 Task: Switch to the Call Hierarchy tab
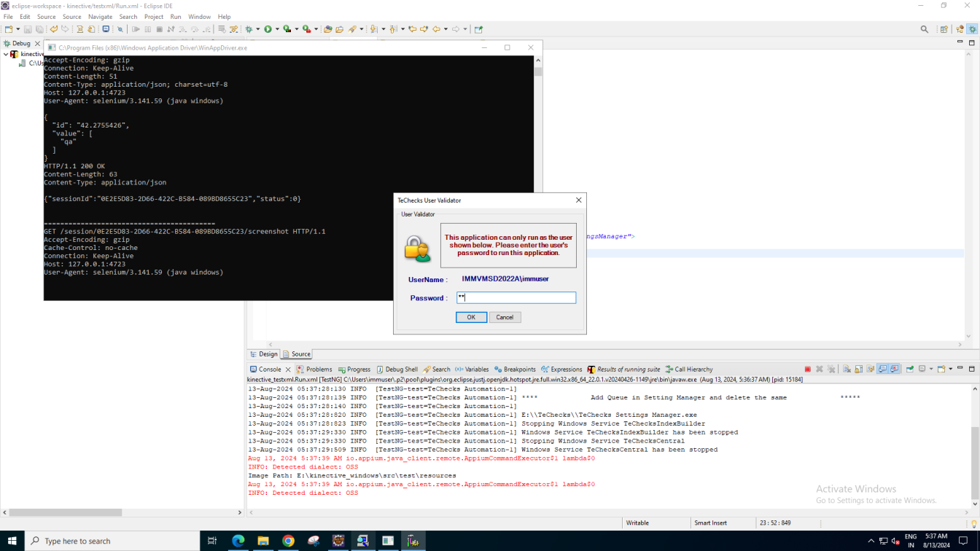688,370
